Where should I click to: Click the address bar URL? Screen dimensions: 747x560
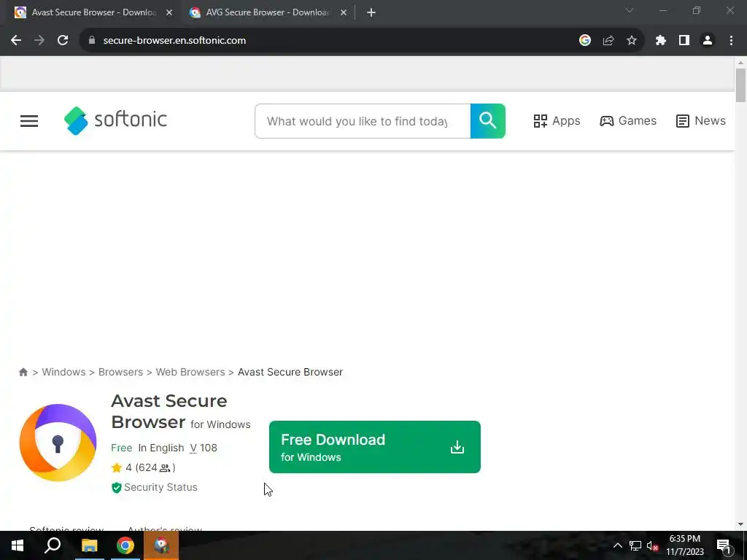(x=174, y=41)
